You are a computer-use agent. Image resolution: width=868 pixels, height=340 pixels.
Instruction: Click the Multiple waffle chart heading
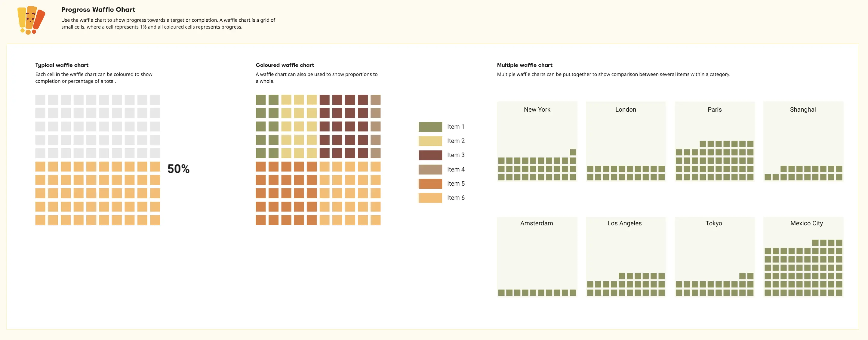525,65
